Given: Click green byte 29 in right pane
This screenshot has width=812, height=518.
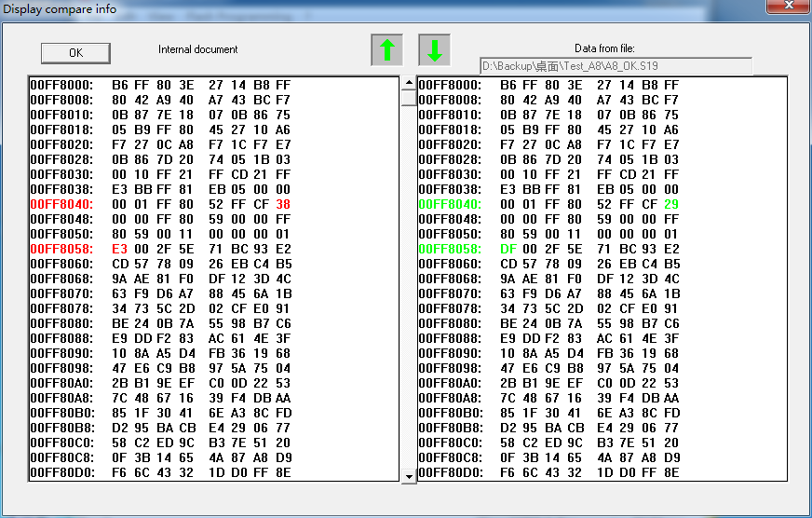Looking at the screenshot, I should 671,204.
